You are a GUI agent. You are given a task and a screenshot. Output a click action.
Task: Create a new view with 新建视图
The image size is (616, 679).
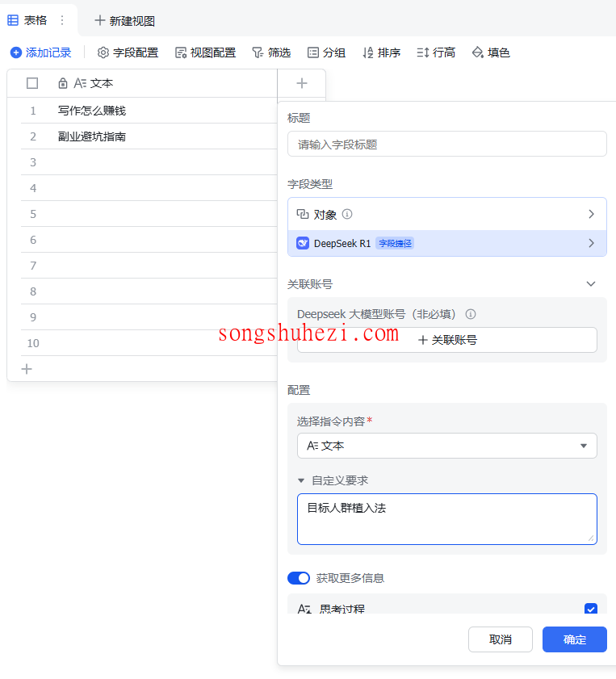124,21
